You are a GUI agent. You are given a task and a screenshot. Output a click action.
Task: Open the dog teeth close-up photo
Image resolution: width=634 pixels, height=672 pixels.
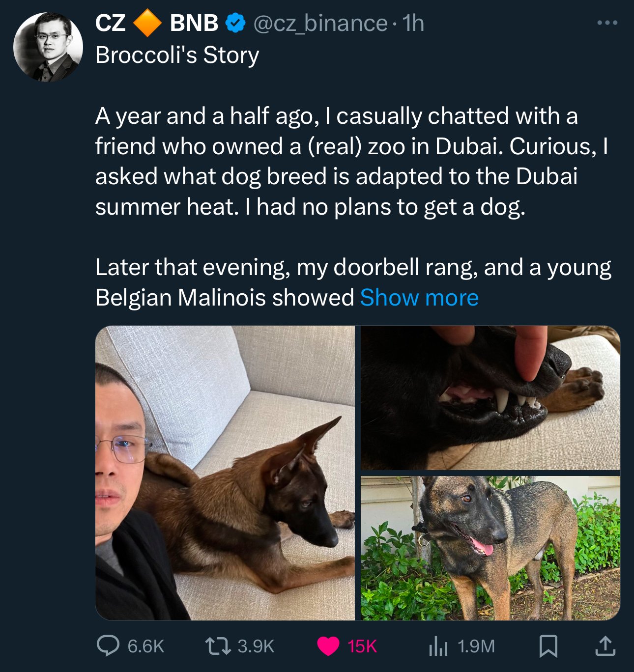pyautogui.click(x=490, y=398)
